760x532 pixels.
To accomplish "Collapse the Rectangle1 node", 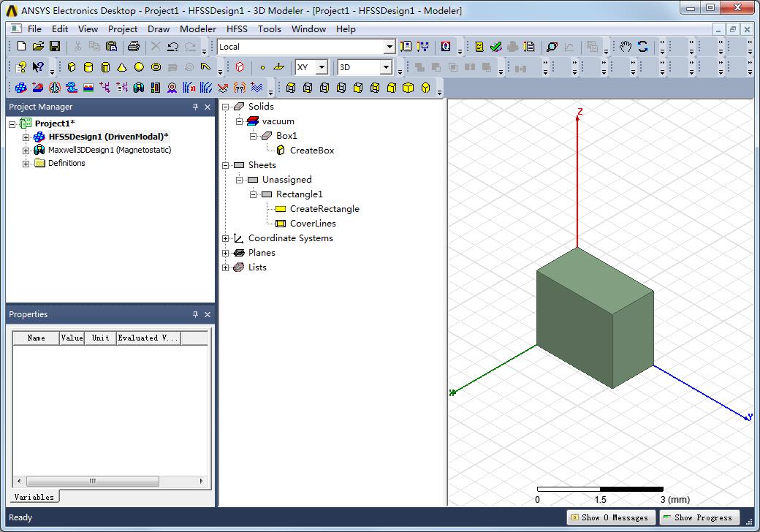I will point(253,195).
